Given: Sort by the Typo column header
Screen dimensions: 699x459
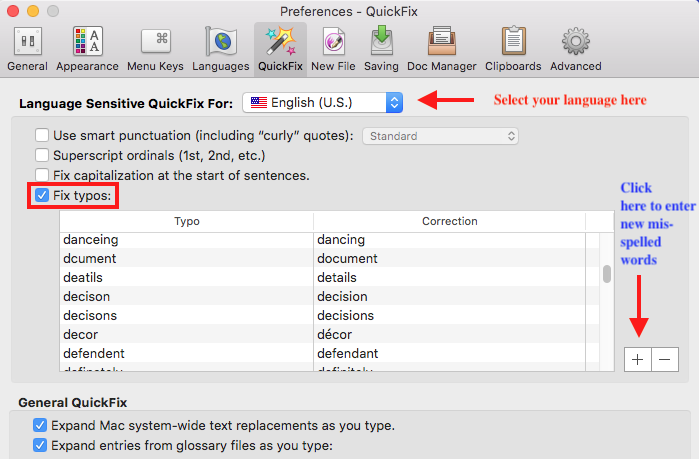Looking at the screenshot, I should [187, 221].
